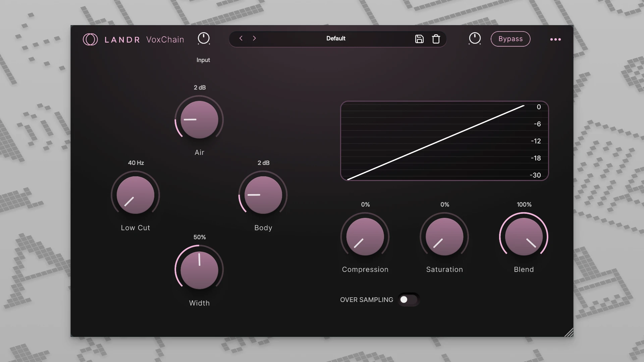Adjust the Body knob
This screenshot has height=362, width=644.
click(x=263, y=195)
